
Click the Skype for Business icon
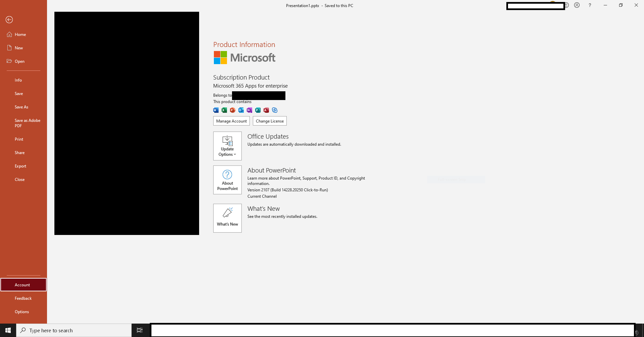pos(275,110)
